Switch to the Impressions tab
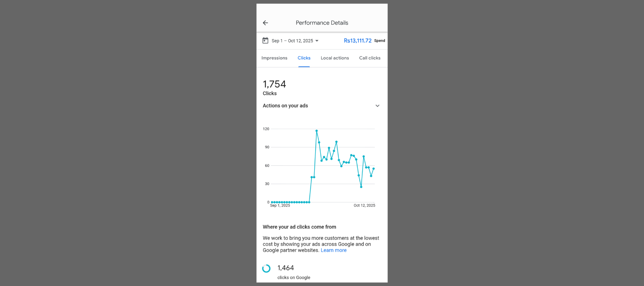 pyautogui.click(x=274, y=58)
